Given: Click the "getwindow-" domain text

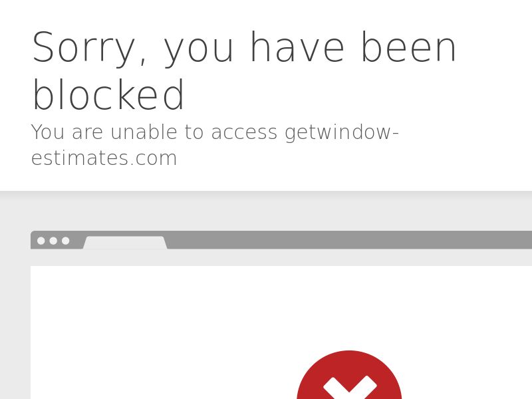Looking at the screenshot, I should point(342,132).
